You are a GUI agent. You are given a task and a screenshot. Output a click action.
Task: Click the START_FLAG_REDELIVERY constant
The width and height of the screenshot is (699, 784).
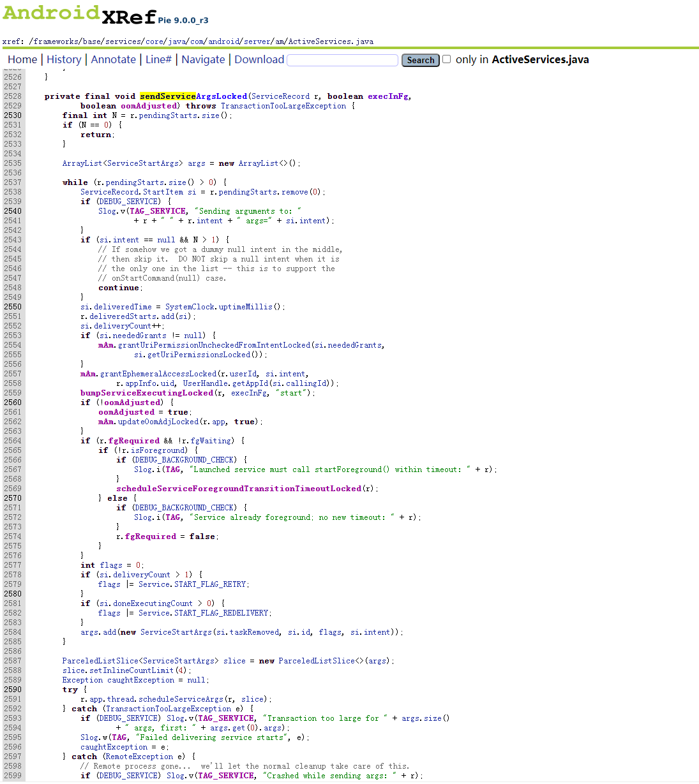pyautogui.click(x=222, y=613)
